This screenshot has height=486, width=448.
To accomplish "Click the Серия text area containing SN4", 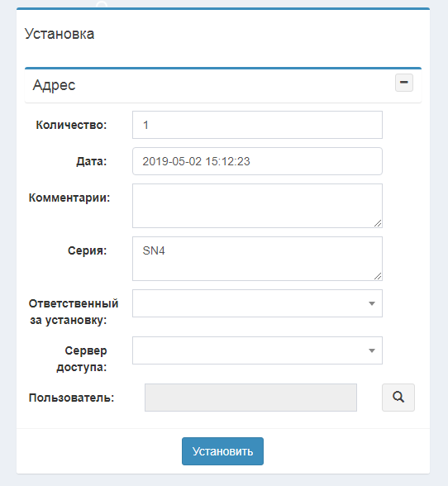I will pos(257,259).
